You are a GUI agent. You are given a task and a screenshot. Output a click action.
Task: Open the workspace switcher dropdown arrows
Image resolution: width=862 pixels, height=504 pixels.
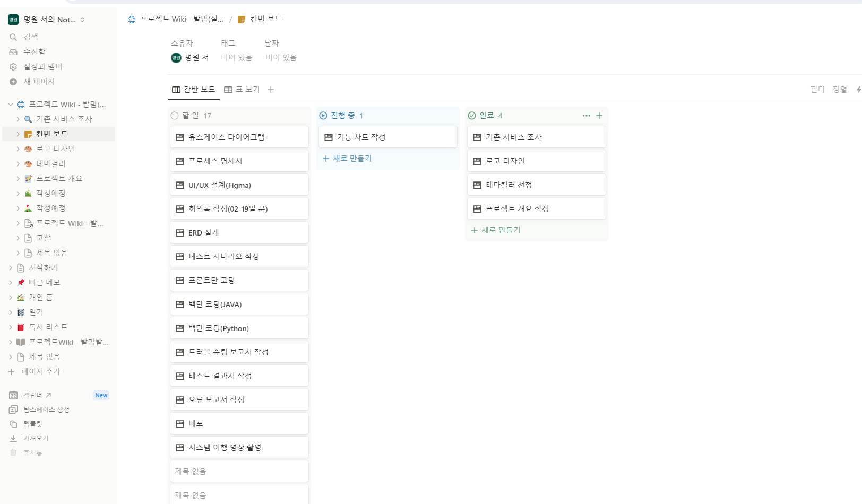tap(82, 20)
